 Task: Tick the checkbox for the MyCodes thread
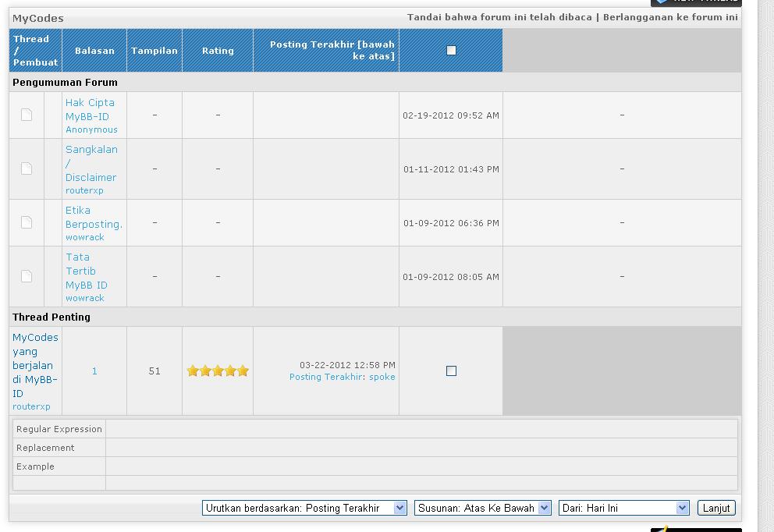tap(451, 371)
